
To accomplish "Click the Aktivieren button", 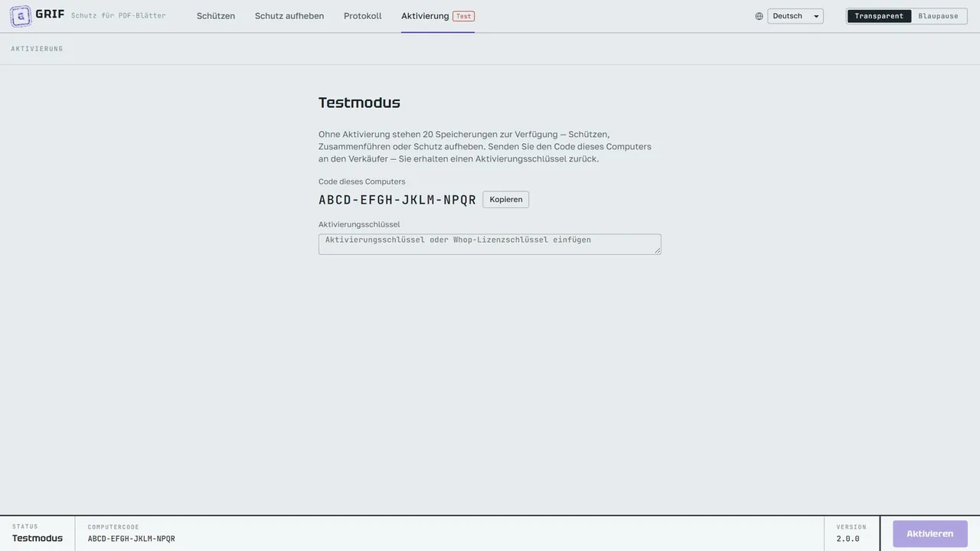I will (x=930, y=534).
